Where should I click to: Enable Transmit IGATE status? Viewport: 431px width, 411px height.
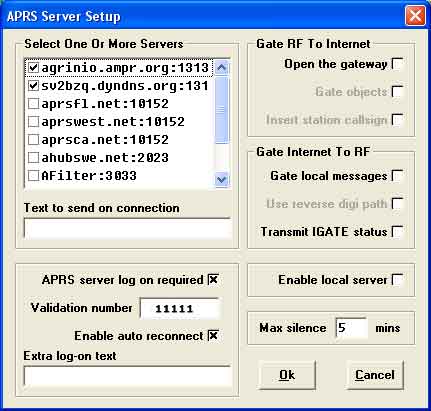pos(397,232)
